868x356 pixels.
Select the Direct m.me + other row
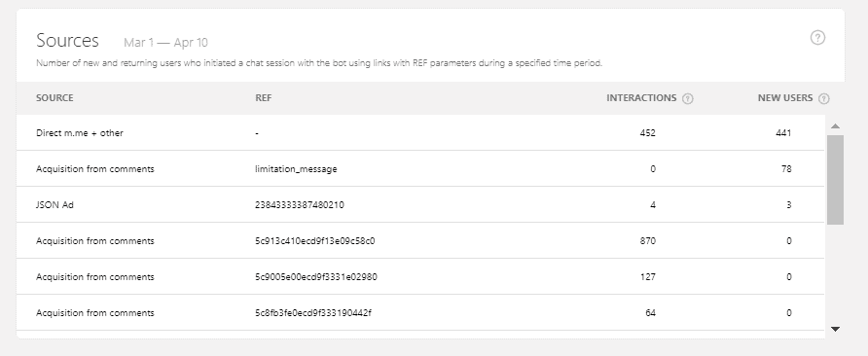coord(420,133)
